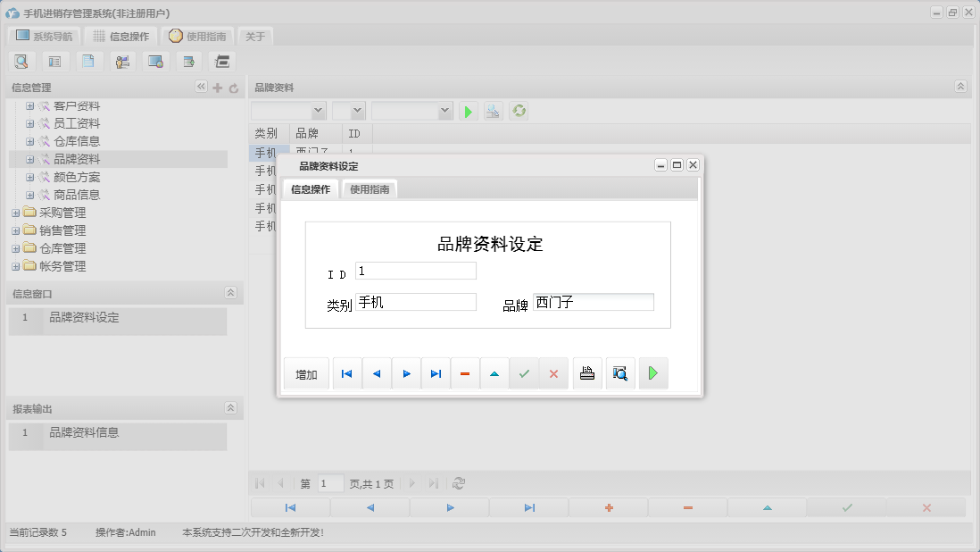The width and height of the screenshot is (980, 552).
Task: Switch to the 使用指南 tab in the dialog
Action: [x=369, y=188]
